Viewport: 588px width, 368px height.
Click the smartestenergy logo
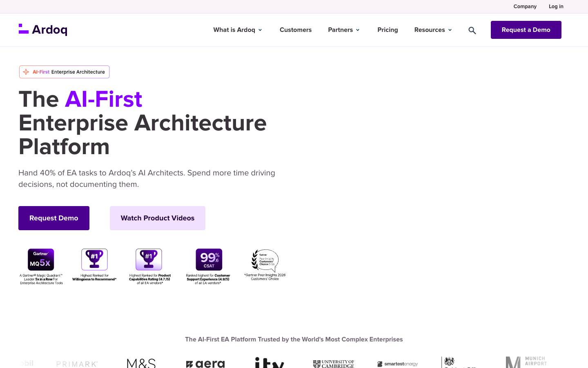398,364
